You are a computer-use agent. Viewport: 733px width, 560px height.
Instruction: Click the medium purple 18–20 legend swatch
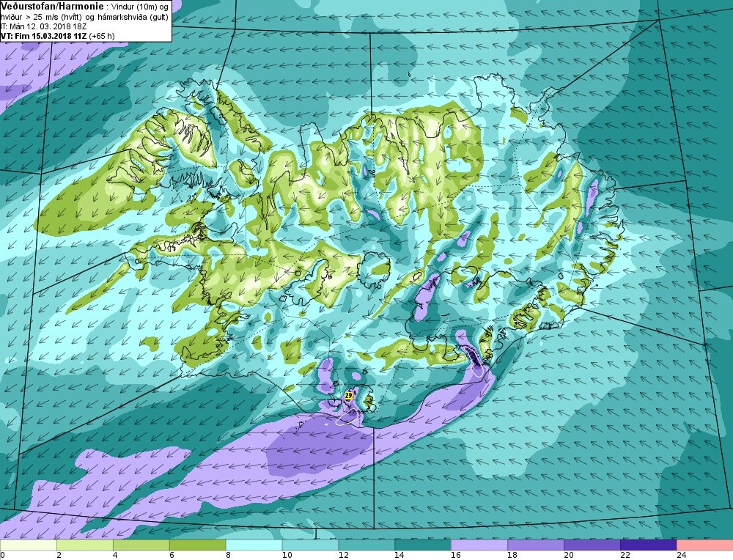[x=536, y=545]
